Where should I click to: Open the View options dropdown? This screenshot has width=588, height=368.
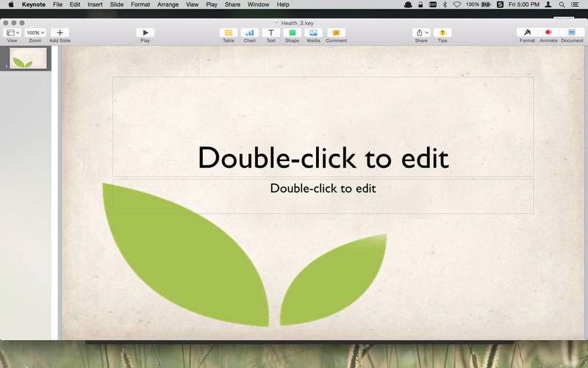[12, 32]
